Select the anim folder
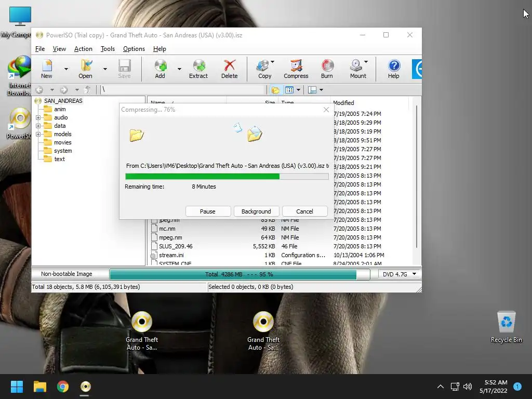 (60, 109)
